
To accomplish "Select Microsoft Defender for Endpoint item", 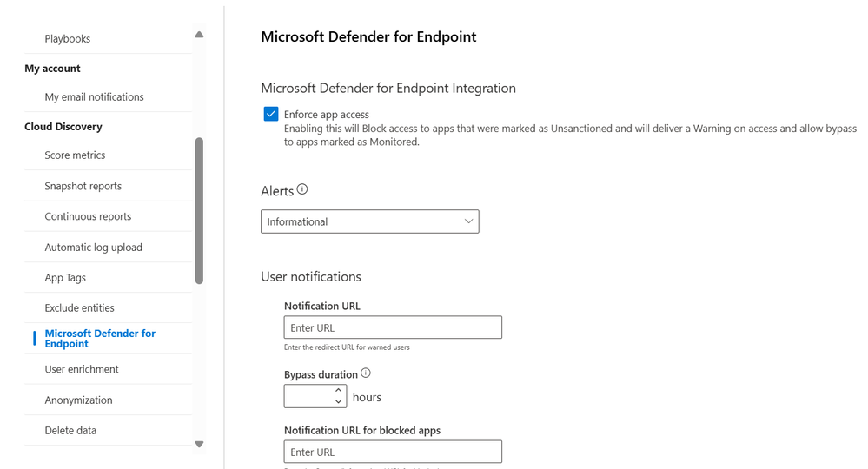I will click(100, 339).
